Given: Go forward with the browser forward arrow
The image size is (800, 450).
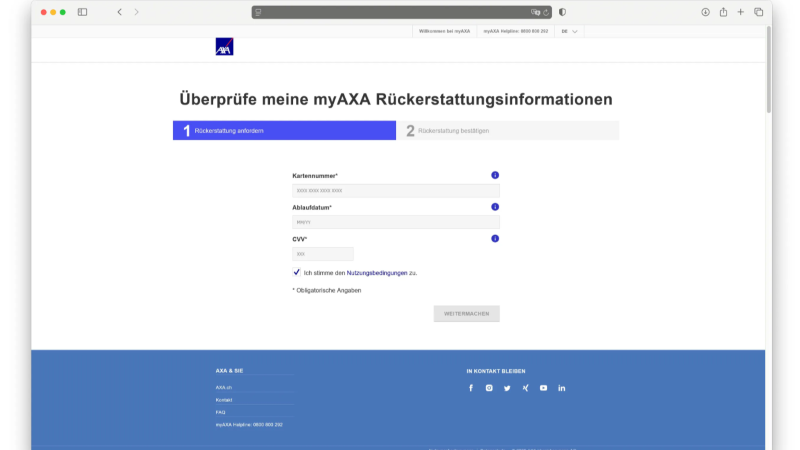Looking at the screenshot, I should tap(136, 12).
